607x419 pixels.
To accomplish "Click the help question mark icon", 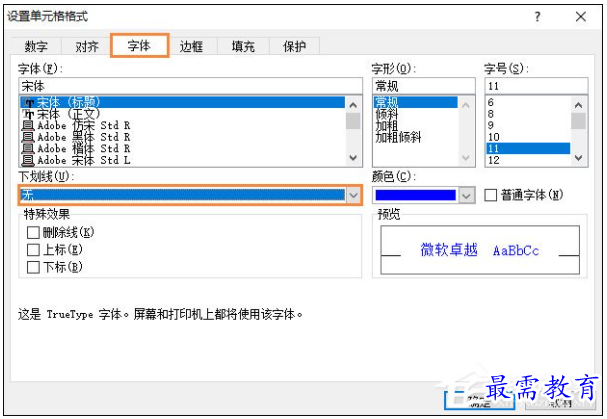I will point(537,17).
